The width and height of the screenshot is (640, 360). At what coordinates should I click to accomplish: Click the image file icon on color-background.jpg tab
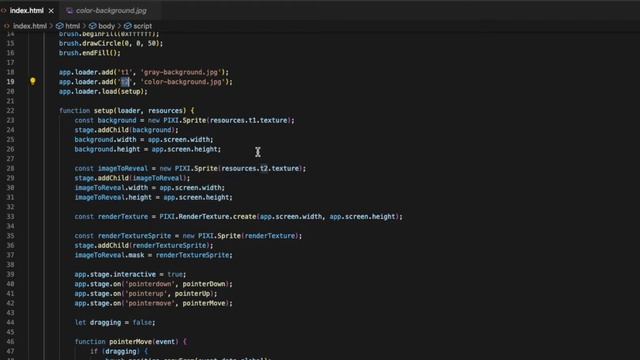(69, 11)
